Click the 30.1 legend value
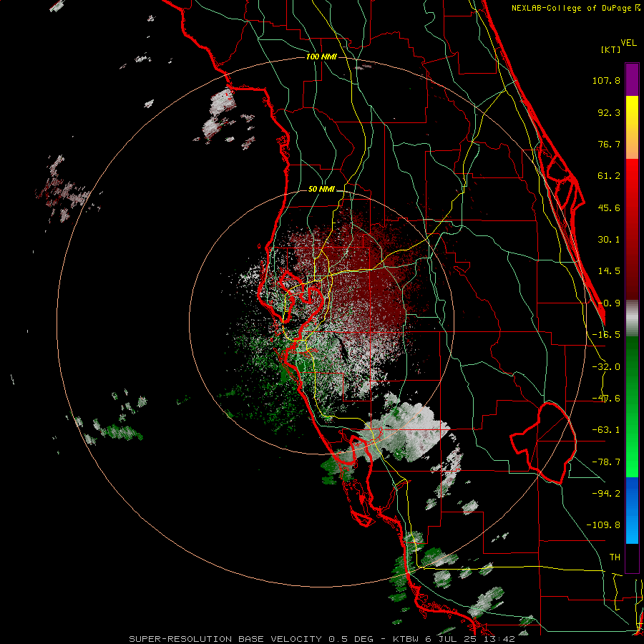644x644 pixels. point(609,240)
